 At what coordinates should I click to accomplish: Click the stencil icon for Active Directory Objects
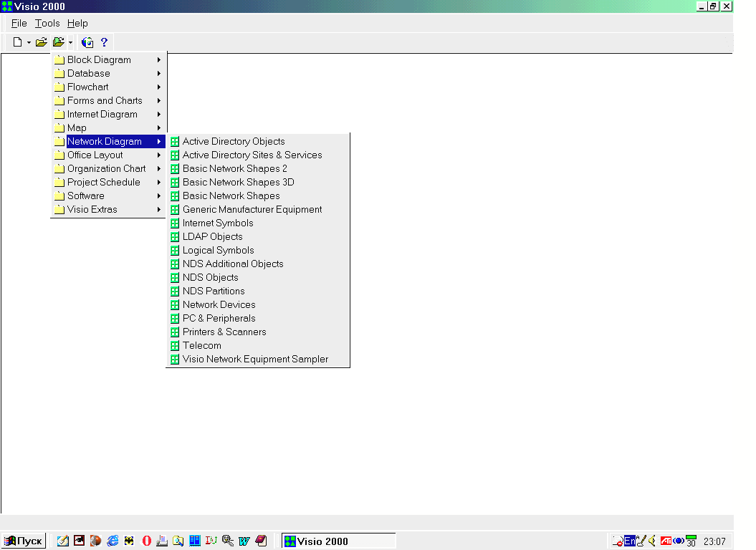coord(175,141)
